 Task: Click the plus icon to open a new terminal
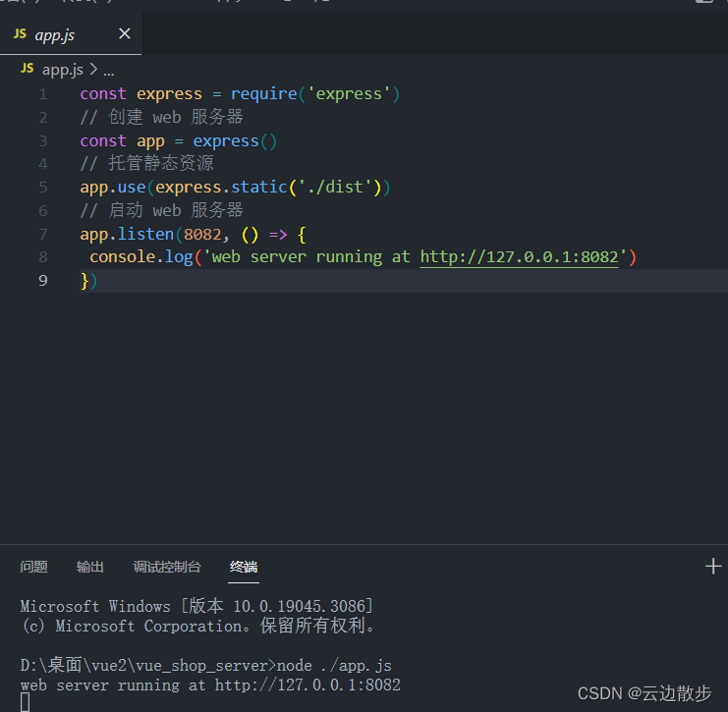click(713, 567)
